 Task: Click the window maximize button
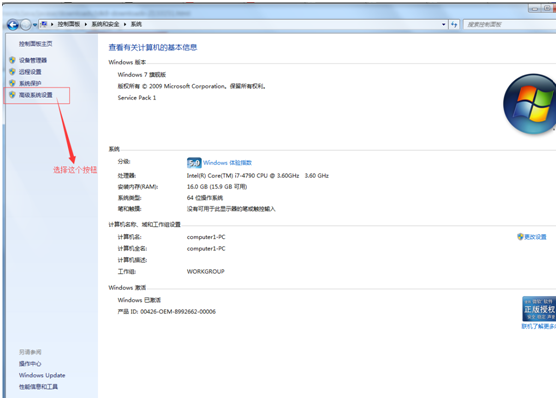547,8
